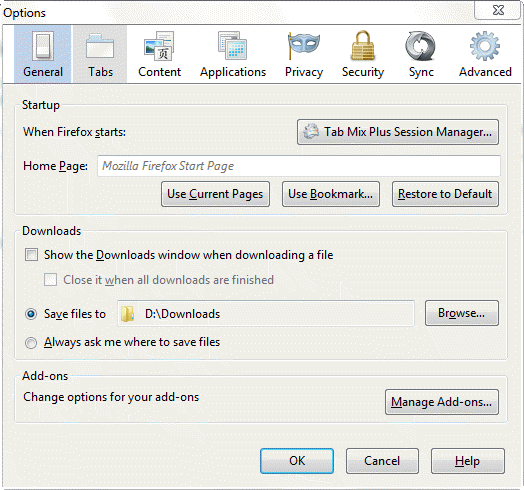Close the Options window
Viewport: 524px width, 490px height.
pyautogui.click(x=498, y=10)
